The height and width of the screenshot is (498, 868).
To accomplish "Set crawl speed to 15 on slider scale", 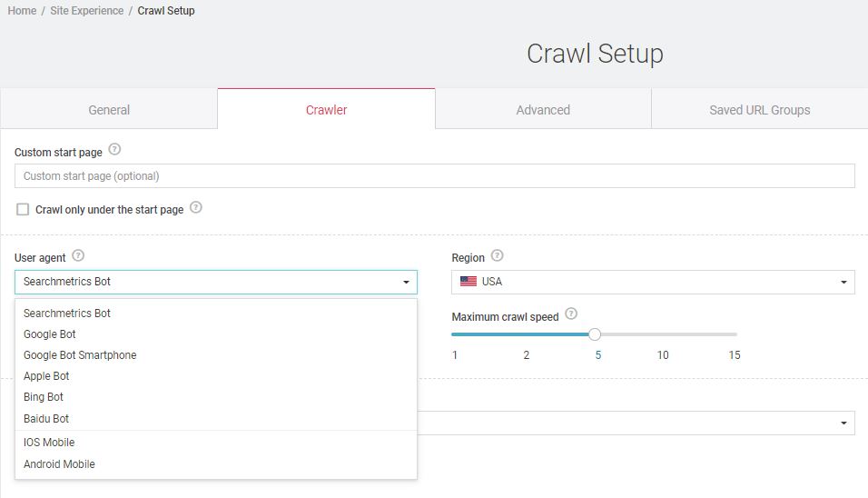I will tap(735, 355).
